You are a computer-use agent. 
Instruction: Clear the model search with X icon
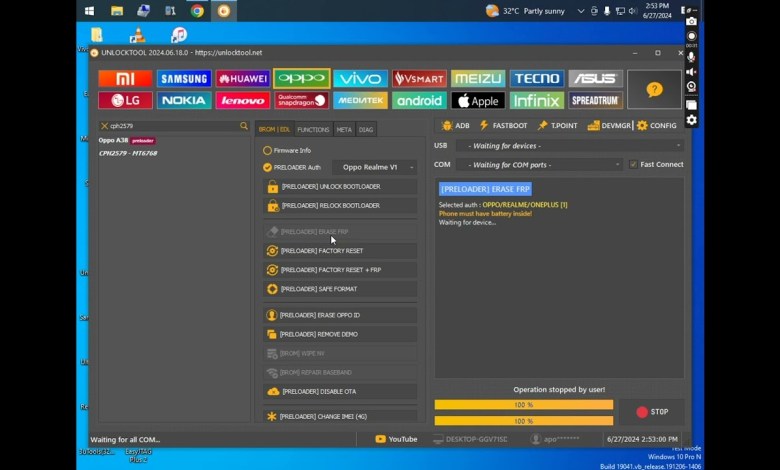[104, 126]
